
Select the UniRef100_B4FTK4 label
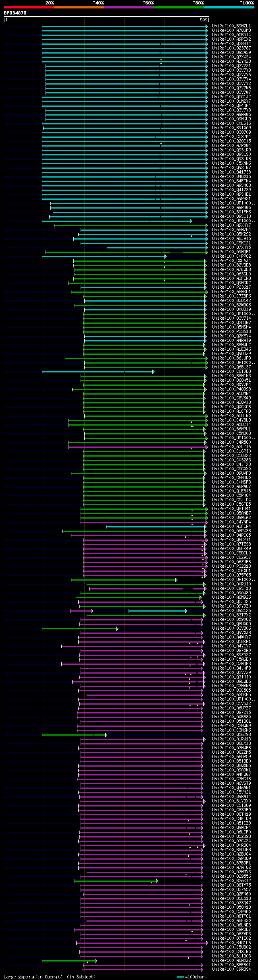click(x=231, y=181)
